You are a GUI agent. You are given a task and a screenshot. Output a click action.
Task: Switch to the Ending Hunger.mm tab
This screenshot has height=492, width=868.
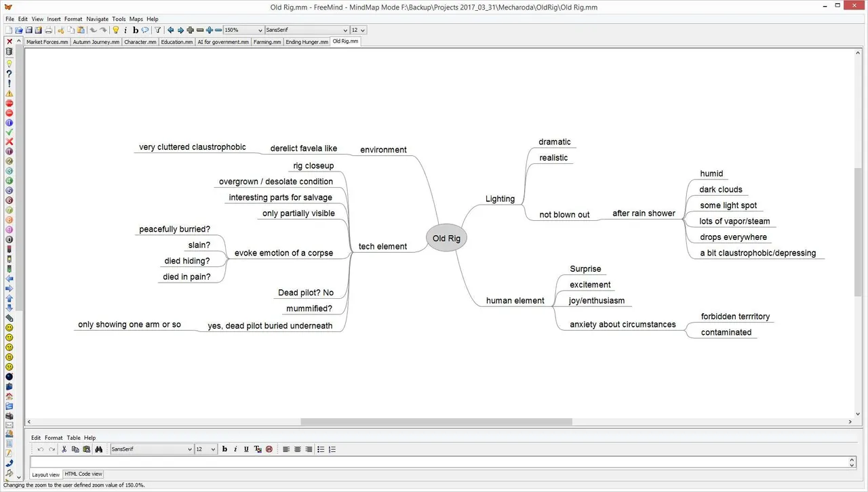pos(307,42)
